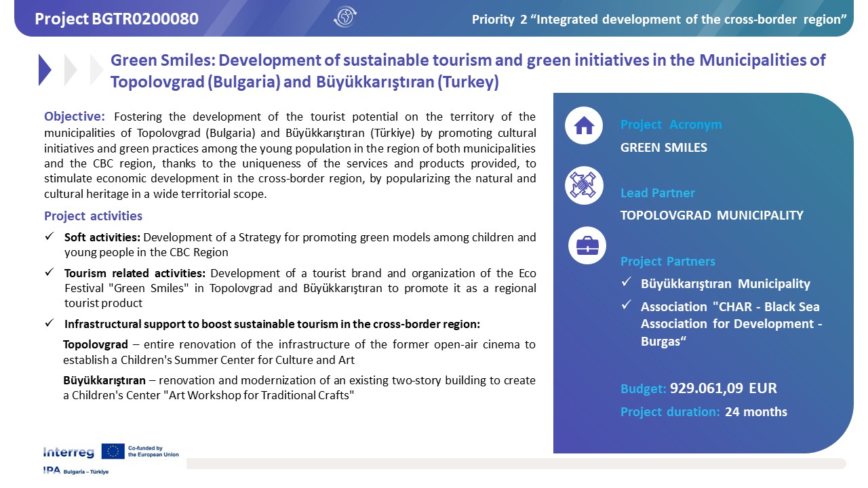Click the Büyükkarıştıran Municipality partner entry

tap(726, 284)
